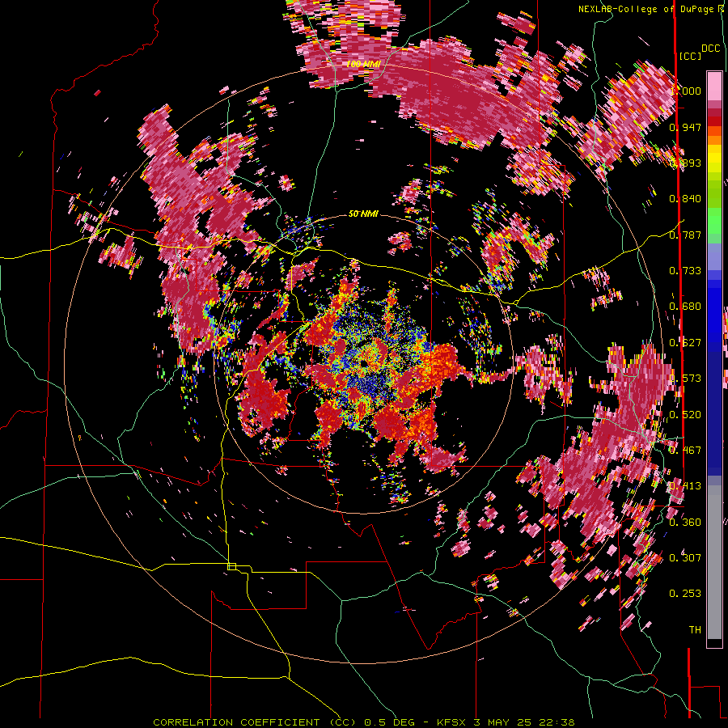
Task: Click the 22:38 timestamp
Action: 557,722
